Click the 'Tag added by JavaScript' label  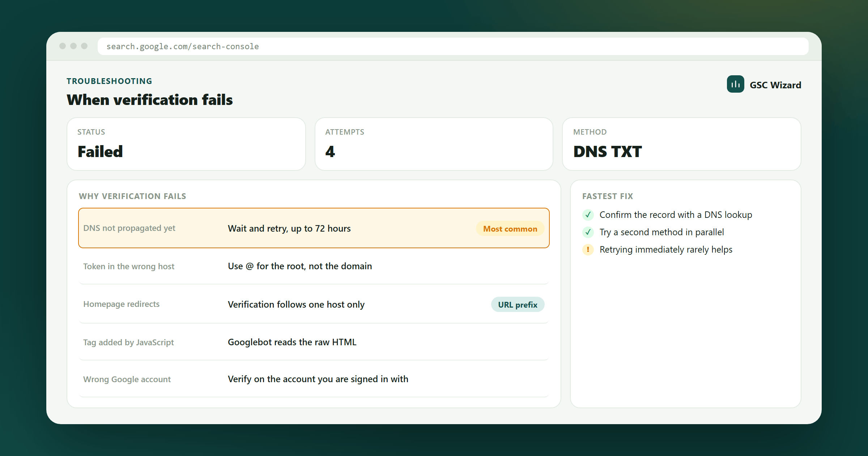click(128, 343)
